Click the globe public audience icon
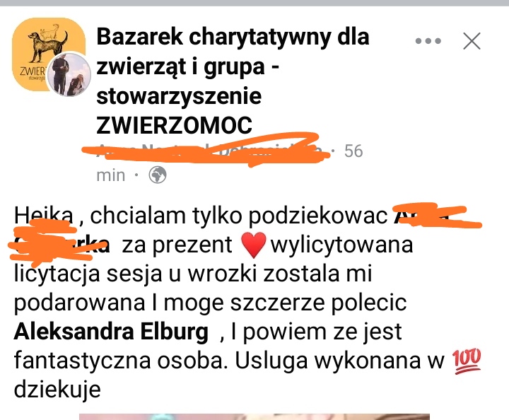This screenshot has width=509, height=420. pos(158,175)
